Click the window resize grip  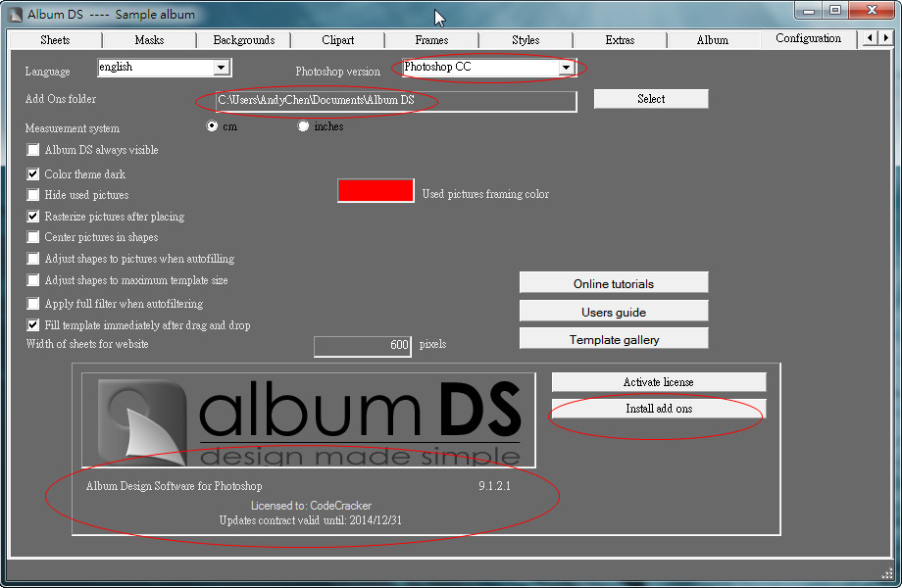[x=886, y=573]
